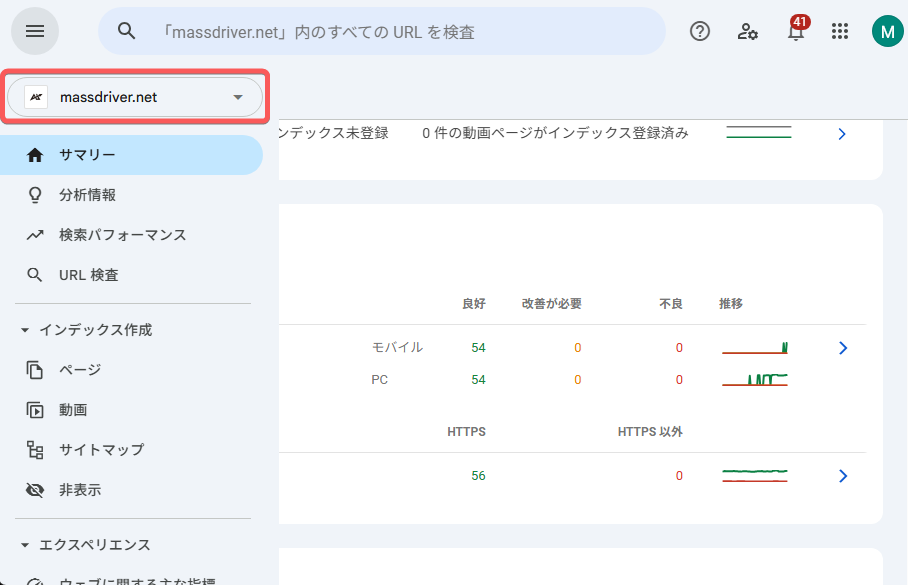Screen dimensions: 908x585
Task: Open 検索パフォーマンス (Search Performance) report
Action: 123,234
